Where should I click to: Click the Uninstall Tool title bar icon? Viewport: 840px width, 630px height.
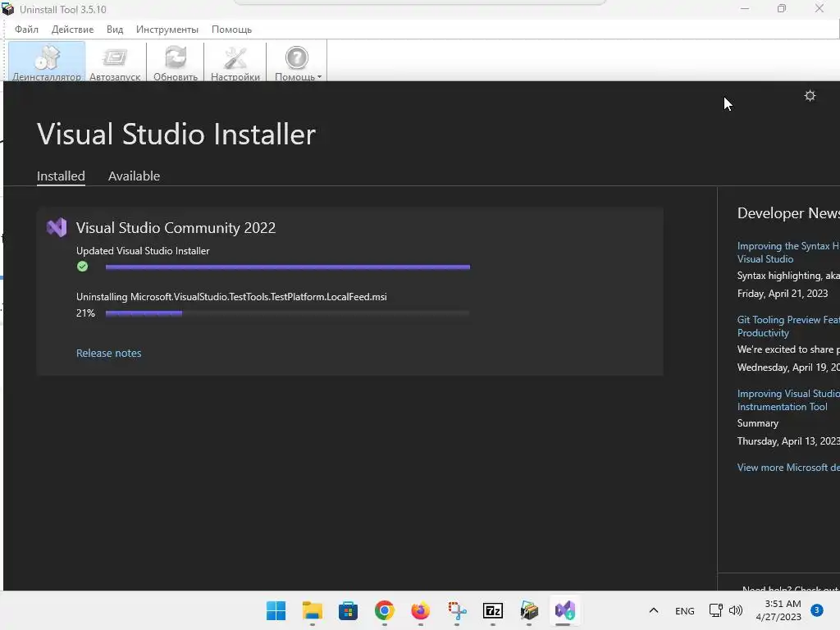click(7, 9)
